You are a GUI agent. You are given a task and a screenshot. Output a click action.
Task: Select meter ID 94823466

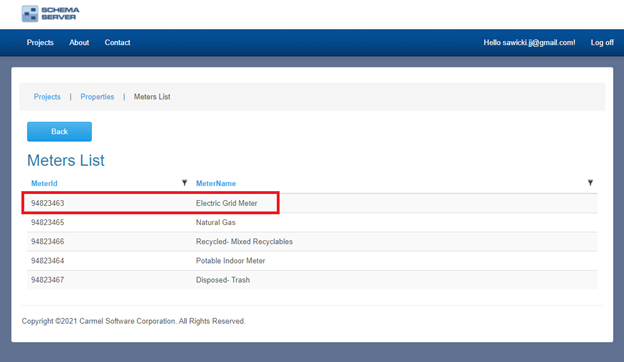click(47, 241)
